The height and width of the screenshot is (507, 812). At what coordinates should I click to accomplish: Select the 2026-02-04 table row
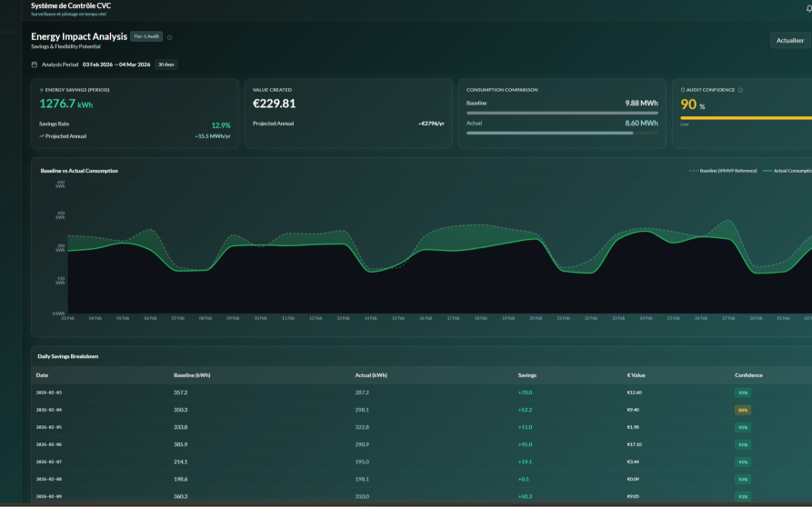tap(422, 410)
